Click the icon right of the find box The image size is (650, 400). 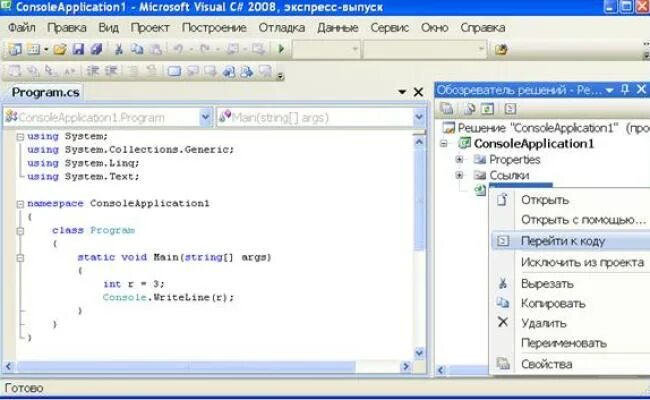pos(501,50)
